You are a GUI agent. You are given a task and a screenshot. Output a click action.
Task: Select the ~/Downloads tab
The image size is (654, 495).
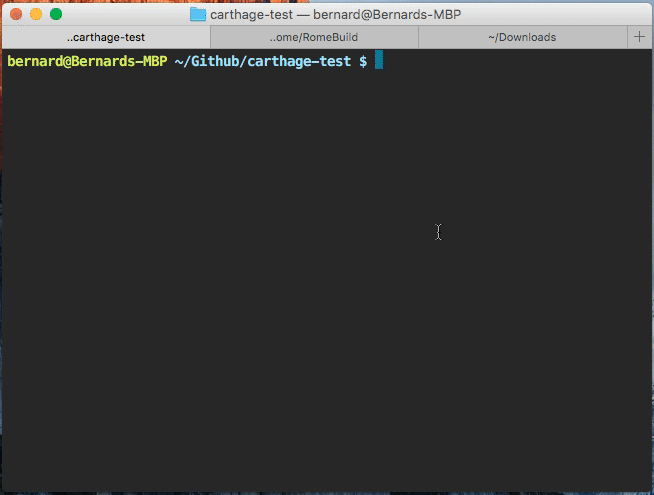pos(522,37)
